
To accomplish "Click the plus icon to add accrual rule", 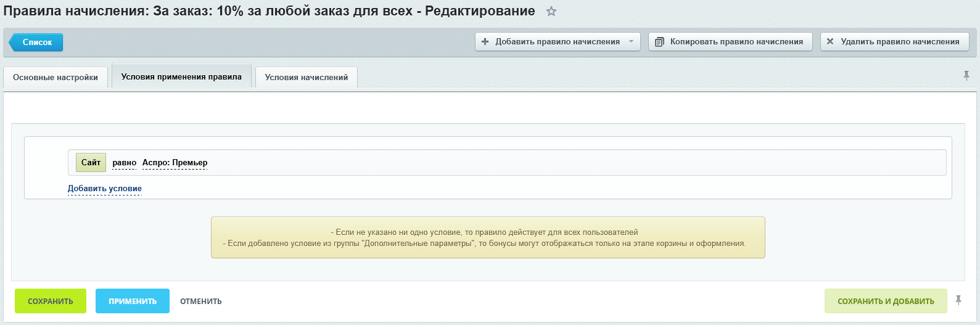I will 485,42.
